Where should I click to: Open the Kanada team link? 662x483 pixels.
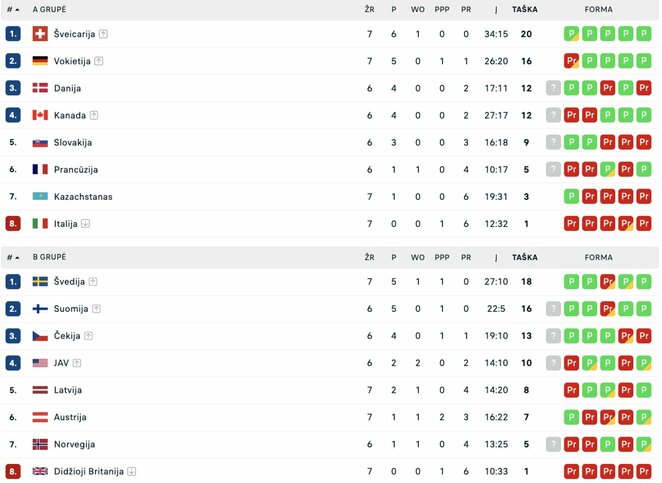[70, 115]
